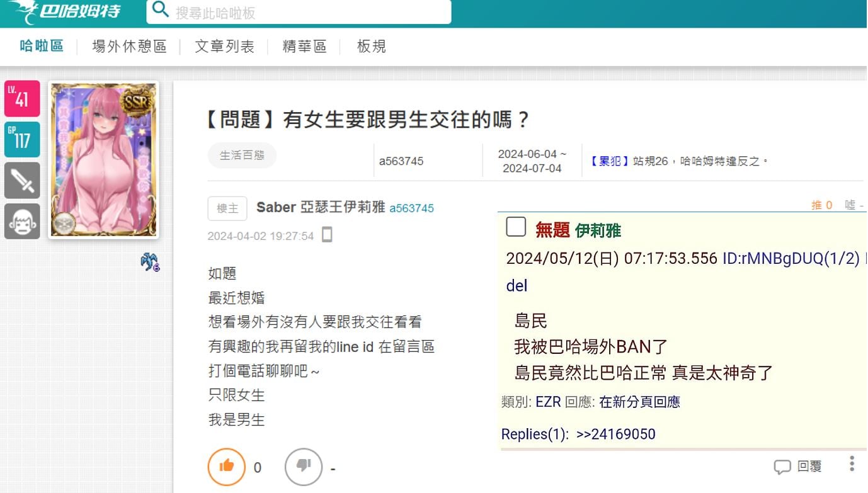
Task: Click the pink-haired SSR avatar card
Action: (x=104, y=160)
